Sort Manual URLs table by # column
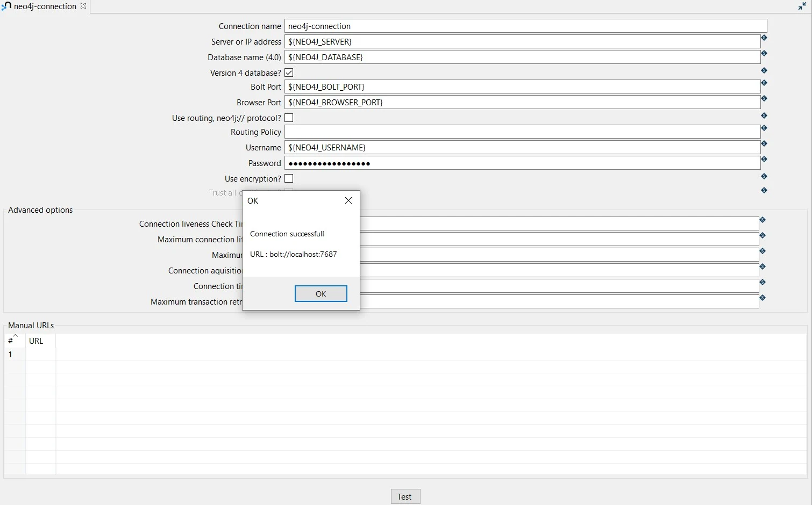Image resolution: width=812 pixels, height=505 pixels. [x=11, y=341]
